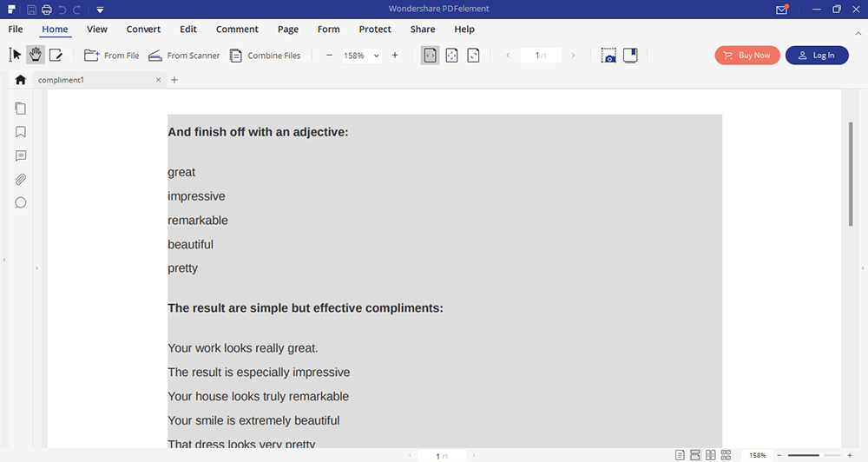Open the Convert menu tab

143,29
